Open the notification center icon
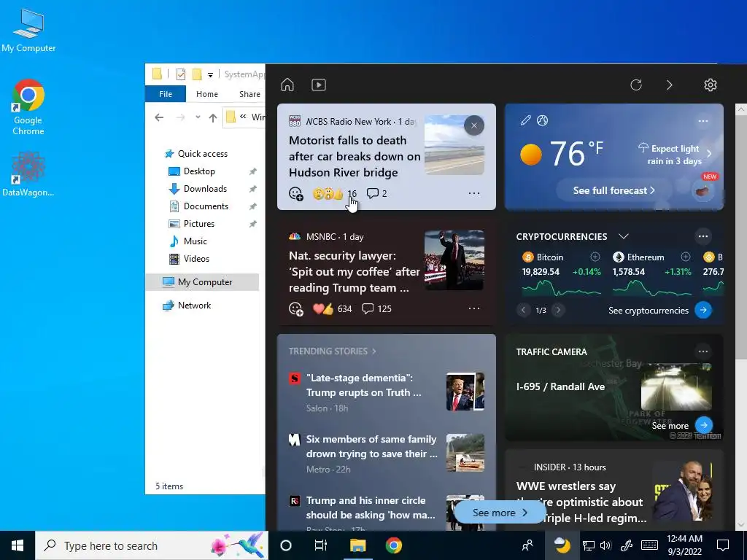Image resolution: width=747 pixels, height=560 pixels. pyautogui.click(x=723, y=545)
